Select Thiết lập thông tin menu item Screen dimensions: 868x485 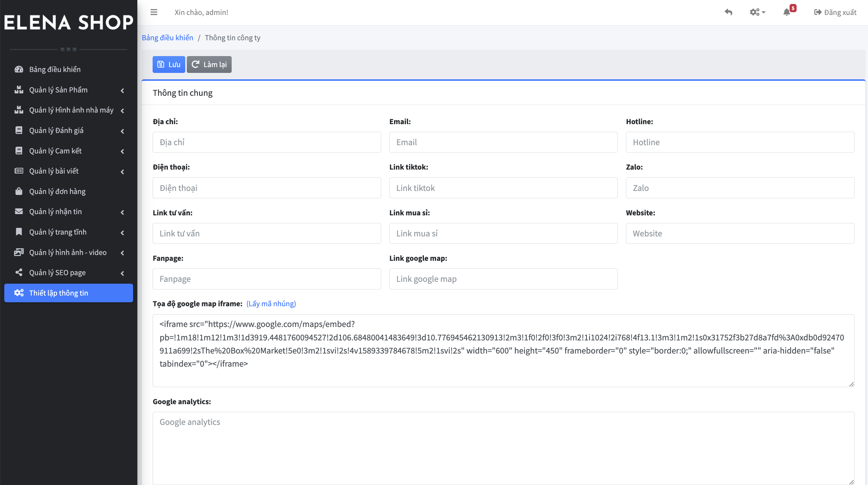(x=59, y=293)
